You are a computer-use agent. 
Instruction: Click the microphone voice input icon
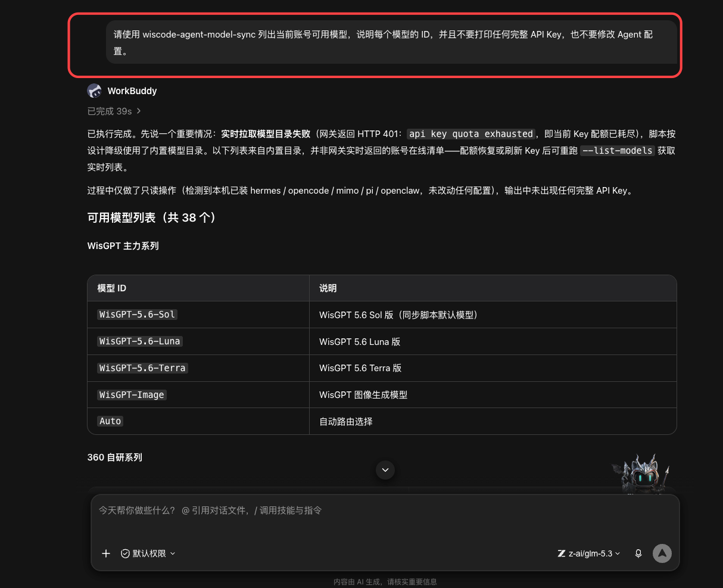638,553
